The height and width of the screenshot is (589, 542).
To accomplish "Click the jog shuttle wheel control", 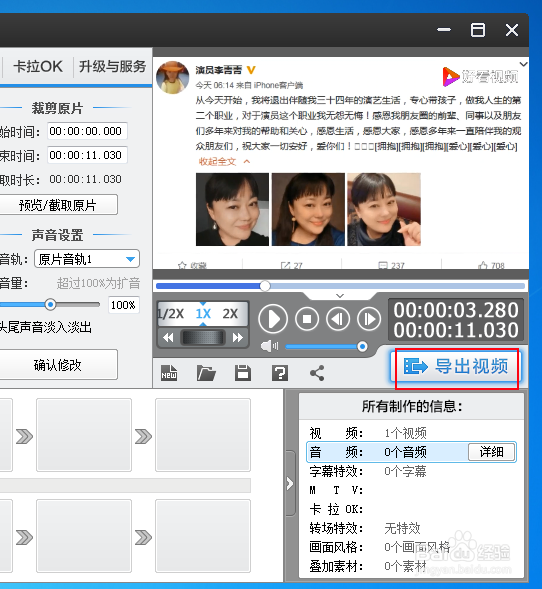I will tap(203, 338).
